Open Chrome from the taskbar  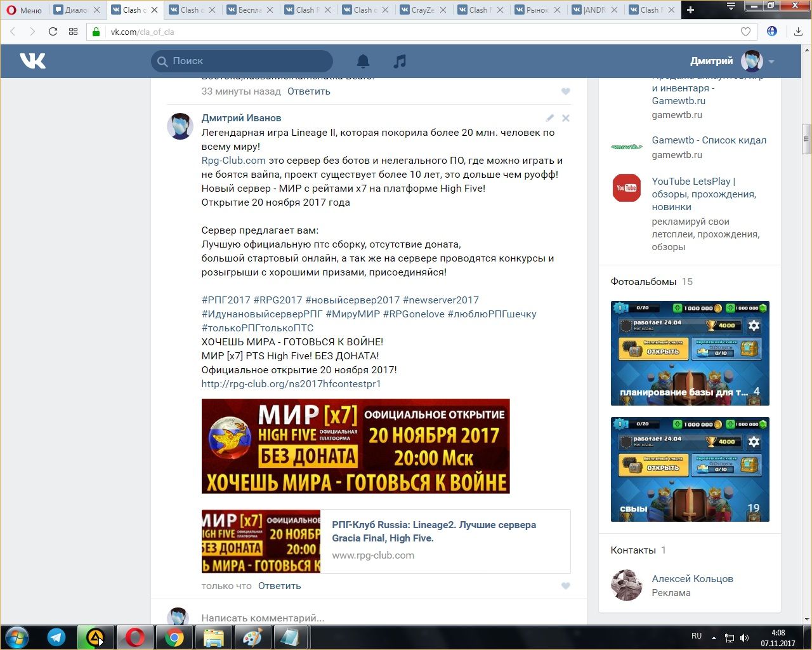point(174,637)
